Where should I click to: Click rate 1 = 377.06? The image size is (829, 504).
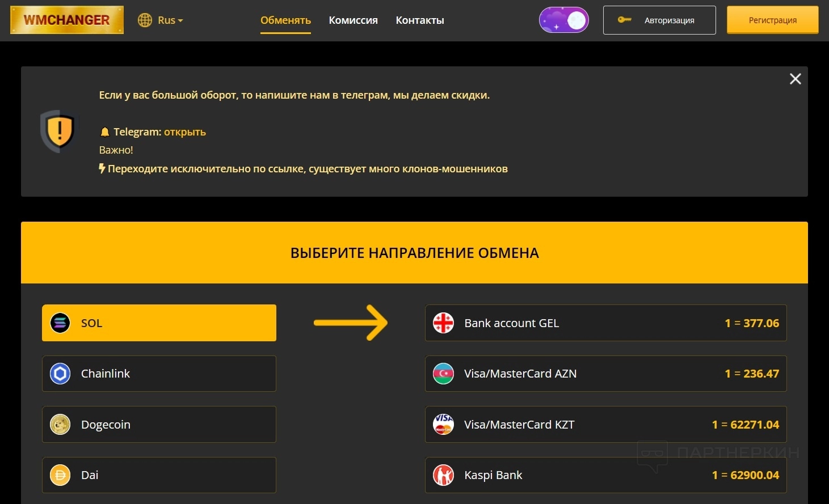coord(752,323)
